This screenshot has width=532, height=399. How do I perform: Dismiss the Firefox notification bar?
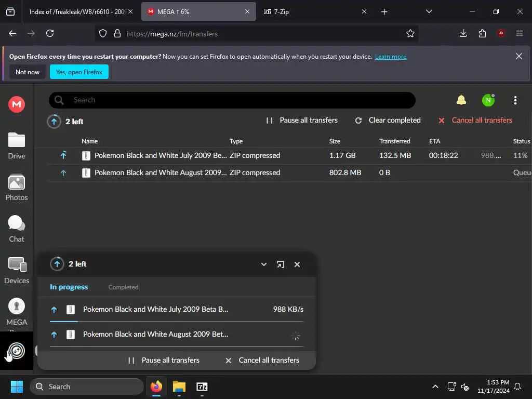coord(519,56)
